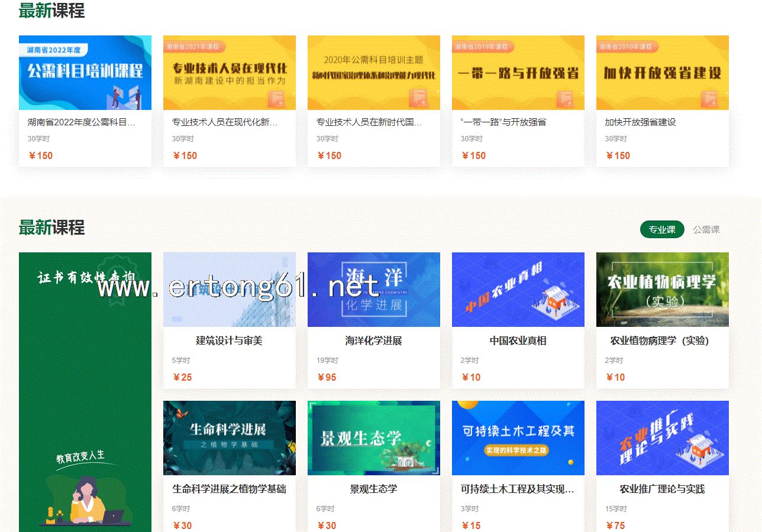Viewport: 762px width, 532px height.
Task: Open the 一带一路与开放强省 course image
Action: point(518,73)
